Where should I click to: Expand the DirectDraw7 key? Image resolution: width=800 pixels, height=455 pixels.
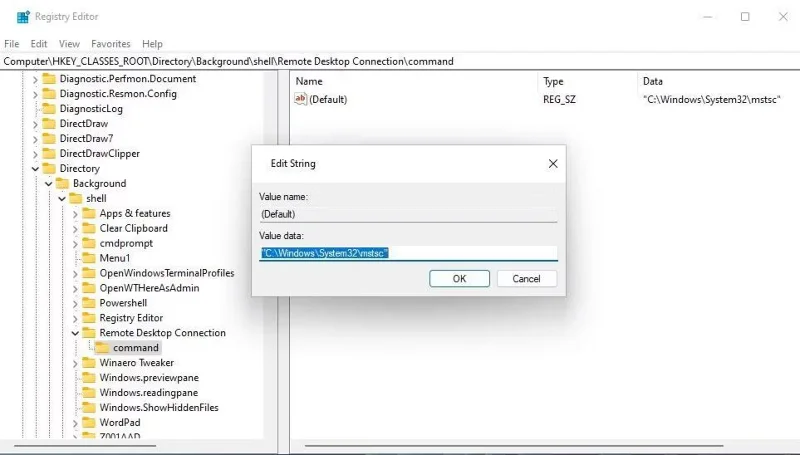pyautogui.click(x=35, y=139)
